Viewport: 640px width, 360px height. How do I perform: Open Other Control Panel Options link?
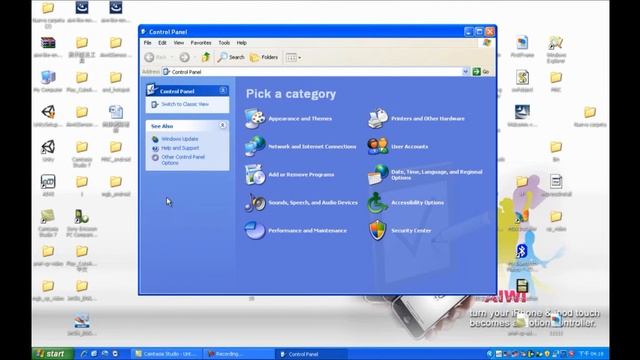pyautogui.click(x=183, y=160)
